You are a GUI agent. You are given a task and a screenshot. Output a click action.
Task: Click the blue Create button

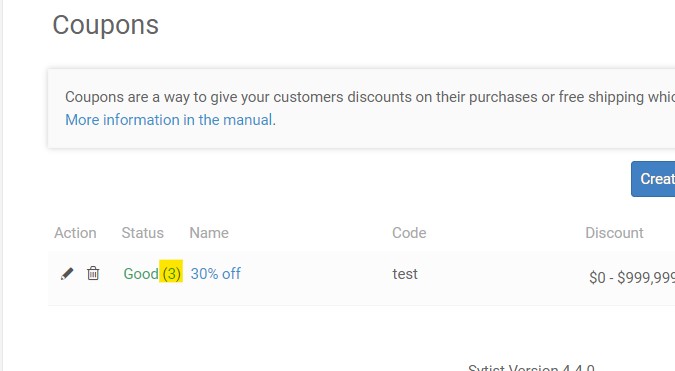[x=653, y=179]
